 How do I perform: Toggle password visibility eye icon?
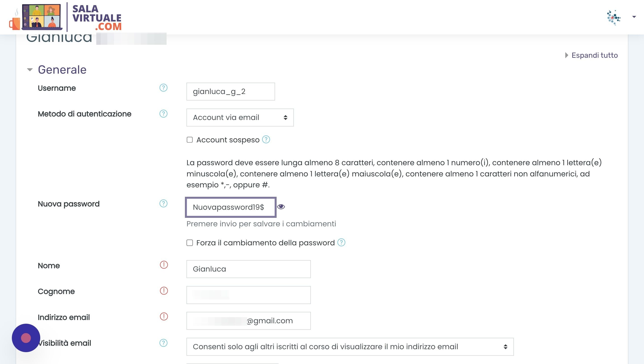pyautogui.click(x=281, y=207)
